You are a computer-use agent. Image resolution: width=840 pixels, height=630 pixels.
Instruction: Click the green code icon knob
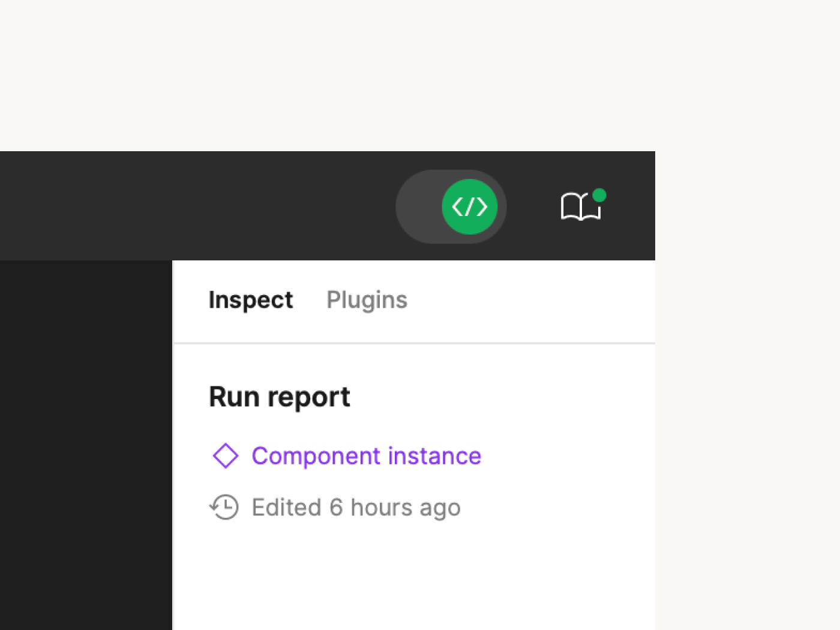point(469,207)
